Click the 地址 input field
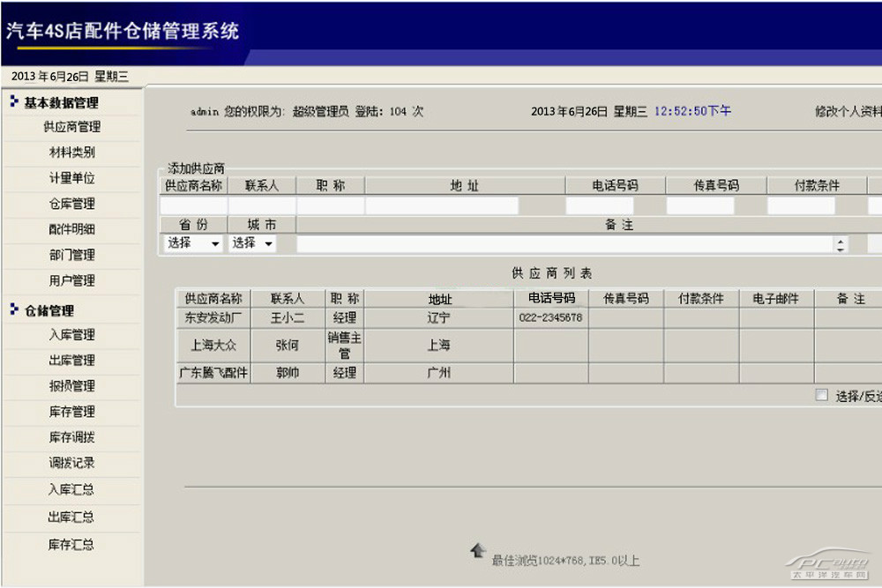 tap(442, 205)
